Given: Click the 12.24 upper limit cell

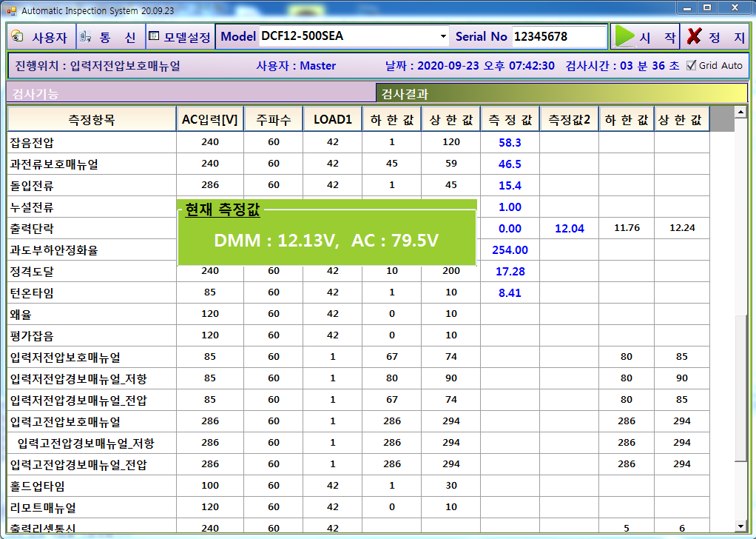Looking at the screenshot, I should [x=682, y=228].
